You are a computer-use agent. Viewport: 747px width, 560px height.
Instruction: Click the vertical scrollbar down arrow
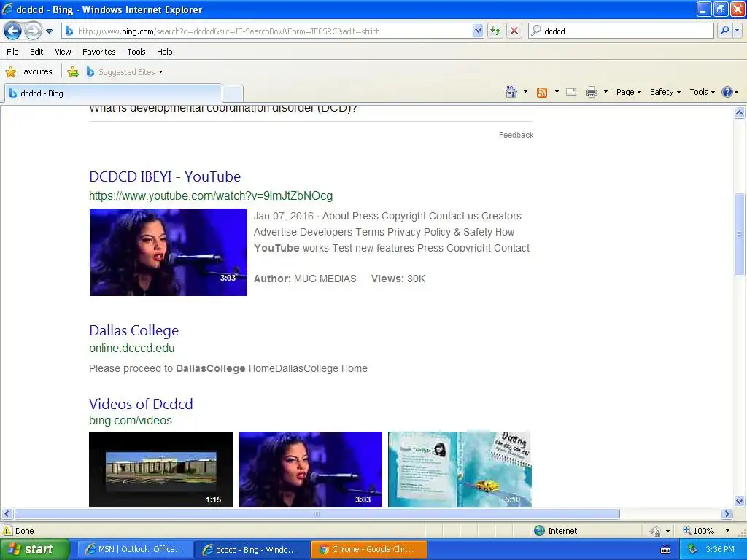click(740, 501)
